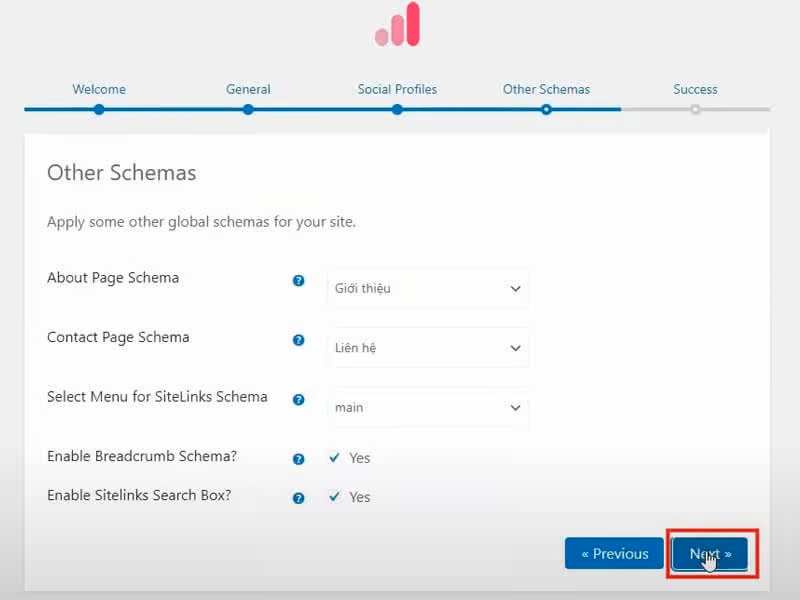This screenshot has width=800, height=600.
Task: Click the Welcome step progress dot
Action: point(98,110)
